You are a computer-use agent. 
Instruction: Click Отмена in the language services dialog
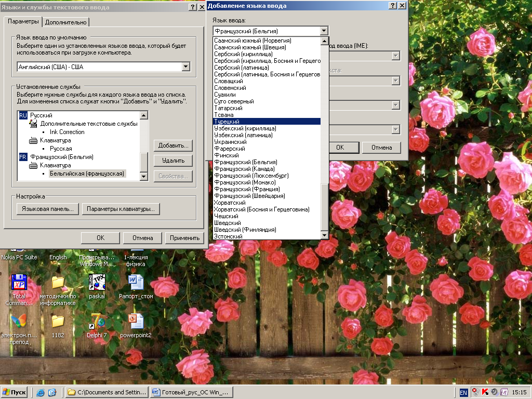(142, 238)
